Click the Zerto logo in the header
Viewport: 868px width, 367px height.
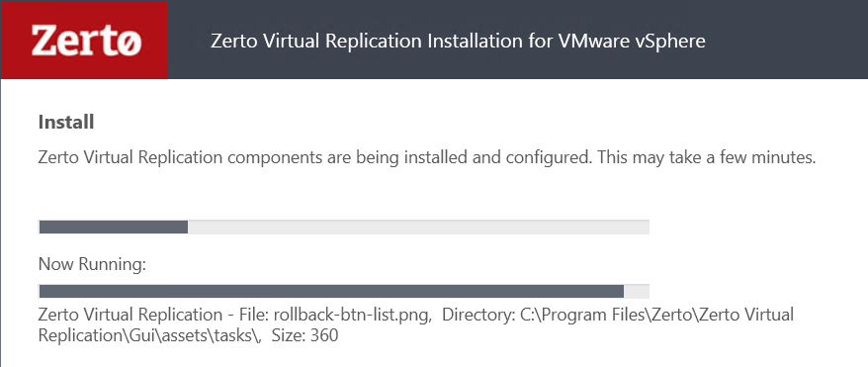84,40
